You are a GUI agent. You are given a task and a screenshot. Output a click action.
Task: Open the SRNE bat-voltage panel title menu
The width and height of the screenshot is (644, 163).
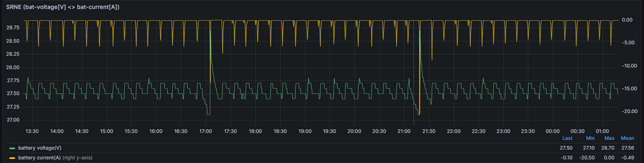63,7
